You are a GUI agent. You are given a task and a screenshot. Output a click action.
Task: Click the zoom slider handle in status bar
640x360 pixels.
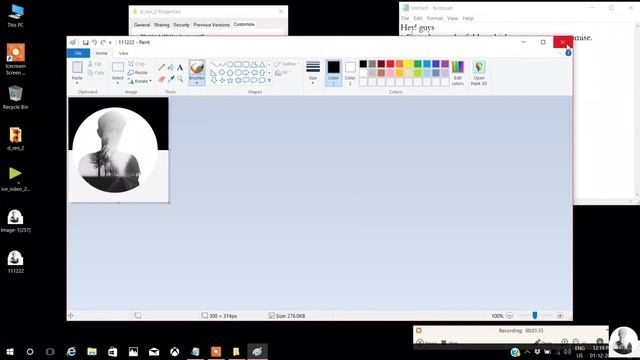[535, 315]
